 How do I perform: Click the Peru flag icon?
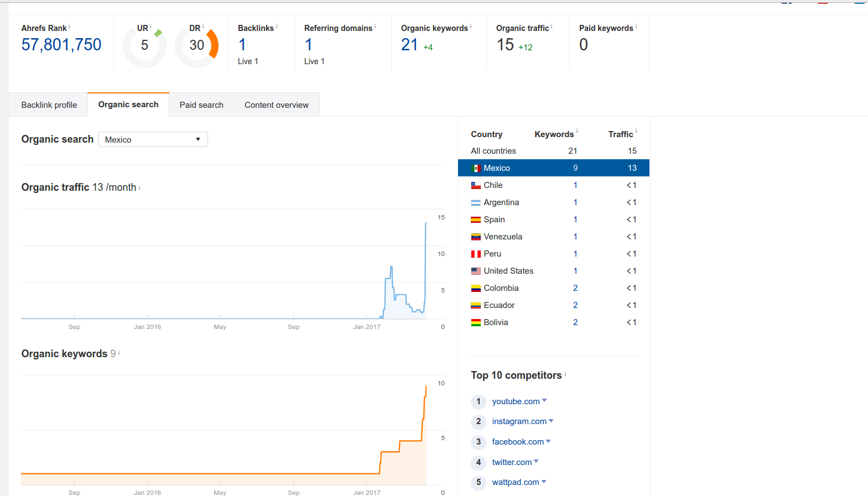pos(476,254)
